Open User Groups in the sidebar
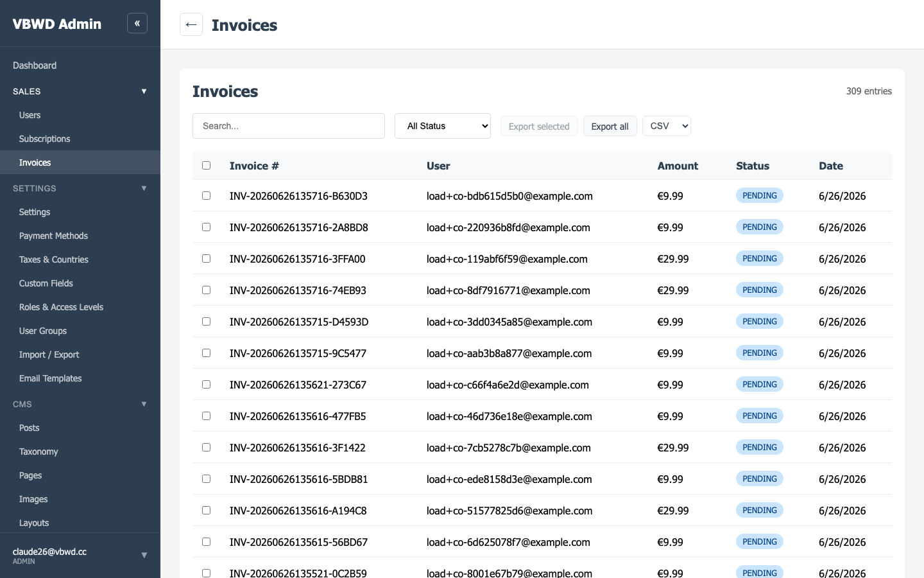This screenshot has width=924, height=578. pos(80,331)
